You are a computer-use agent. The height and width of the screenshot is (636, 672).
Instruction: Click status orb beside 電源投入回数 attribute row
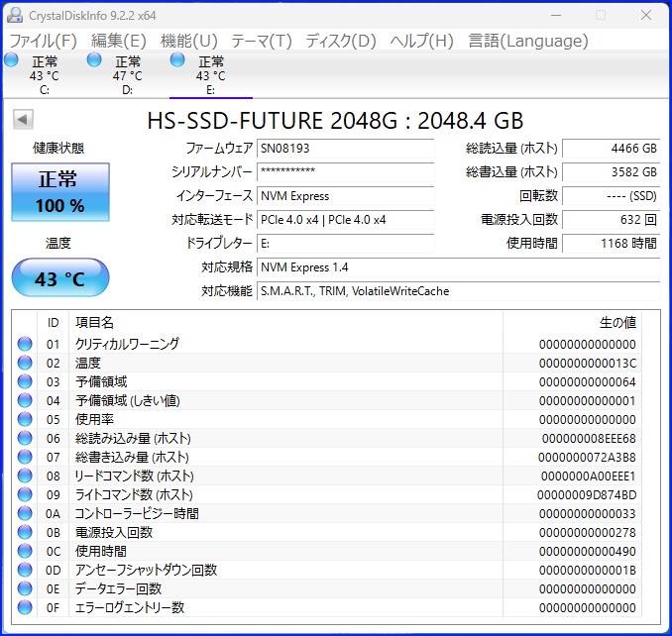click(25, 532)
